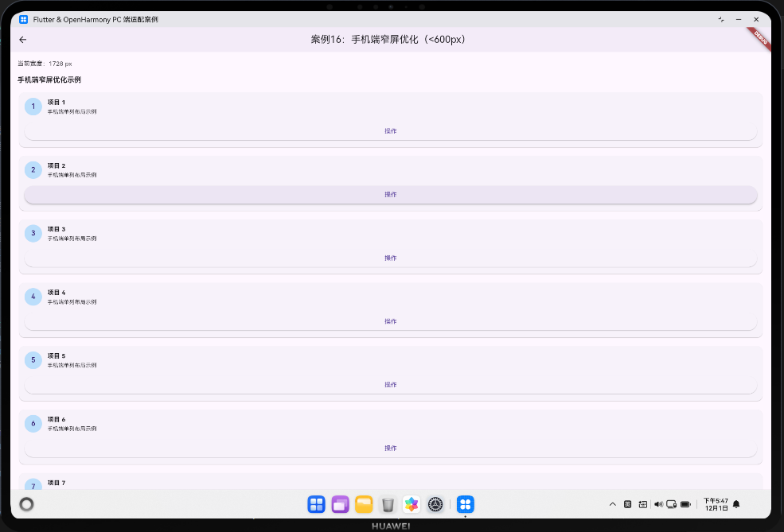784x532 pixels.
Task: Open the app launcher grid icon in the dock
Action: (317, 504)
